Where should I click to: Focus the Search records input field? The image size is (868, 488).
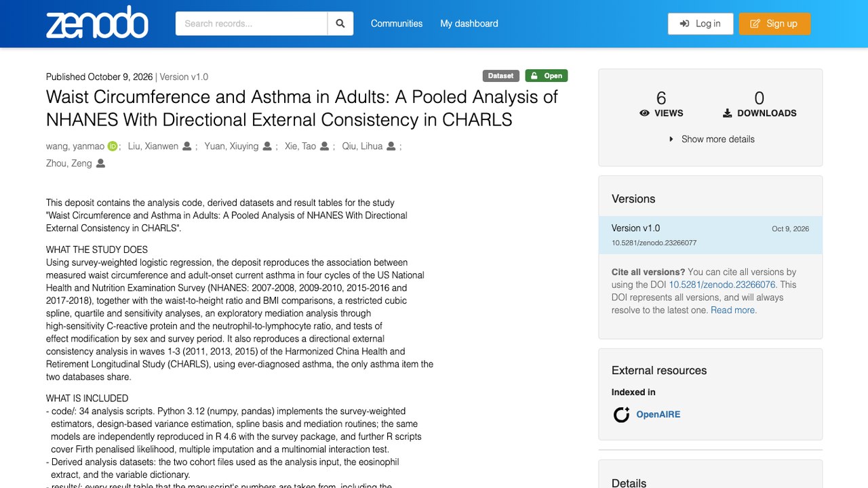click(252, 24)
